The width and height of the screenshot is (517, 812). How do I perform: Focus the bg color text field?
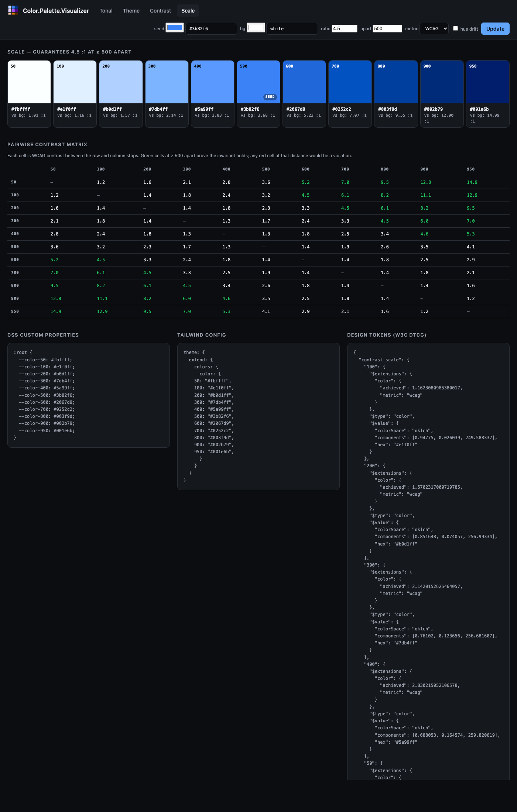[x=292, y=29]
